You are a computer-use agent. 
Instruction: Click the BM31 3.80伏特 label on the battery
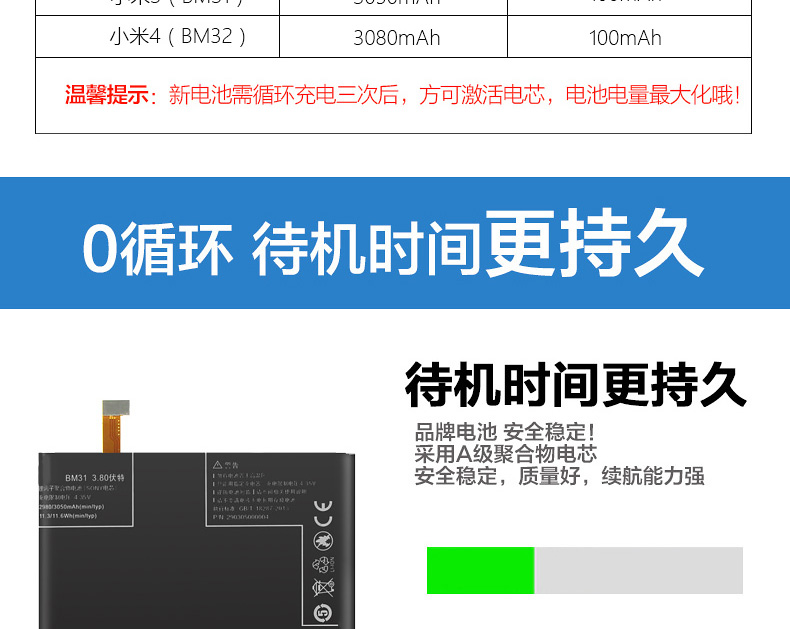(95, 477)
